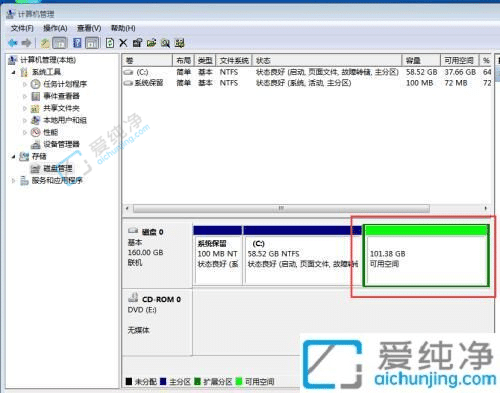Select 服务和应用程序 in the tree
This screenshot has width=500, height=393.
tap(57, 181)
